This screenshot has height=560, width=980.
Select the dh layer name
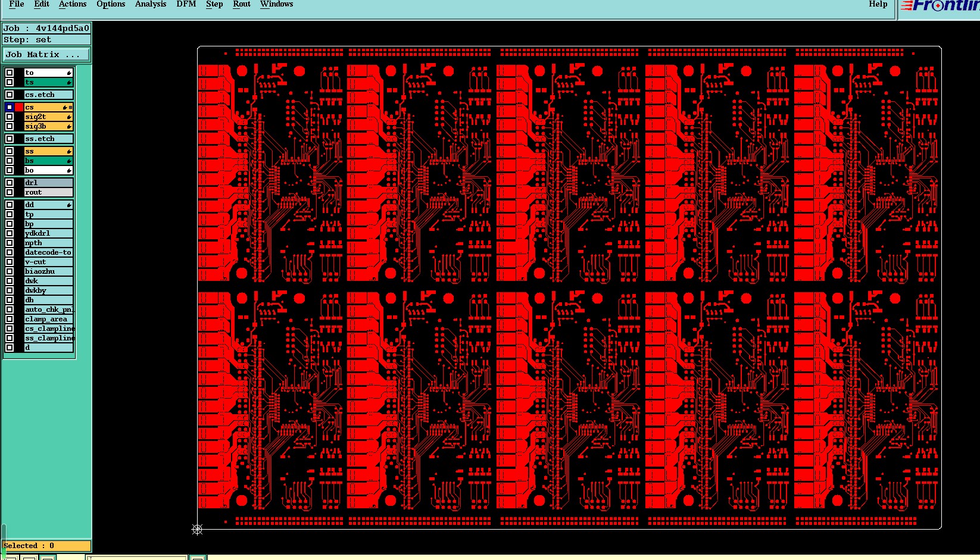(x=48, y=300)
